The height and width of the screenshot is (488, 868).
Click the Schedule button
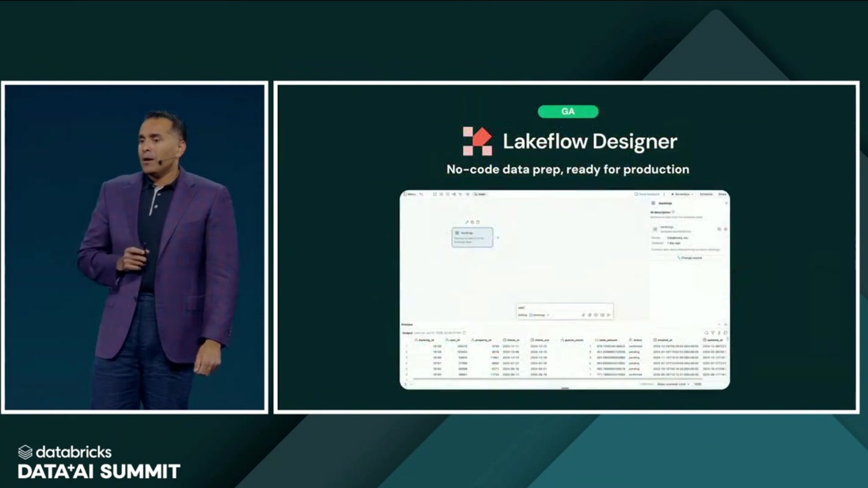tap(706, 194)
